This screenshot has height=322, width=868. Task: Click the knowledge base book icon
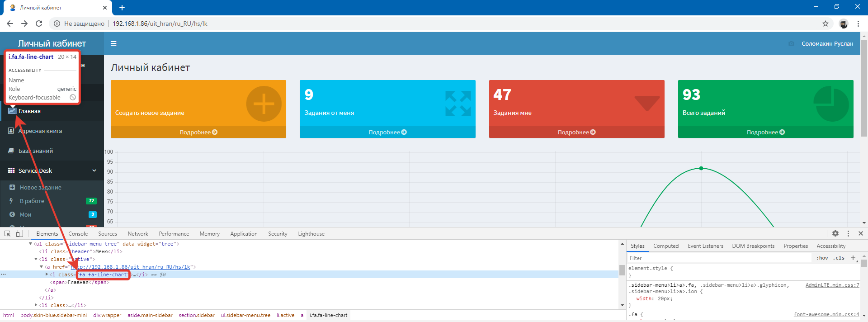pyautogui.click(x=11, y=151)
